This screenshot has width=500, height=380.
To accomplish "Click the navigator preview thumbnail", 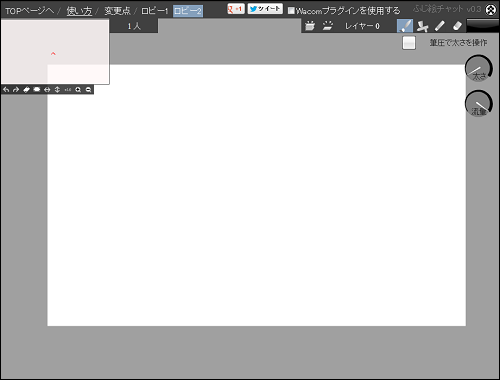I will pyautogui.click(x=55, y=51).
